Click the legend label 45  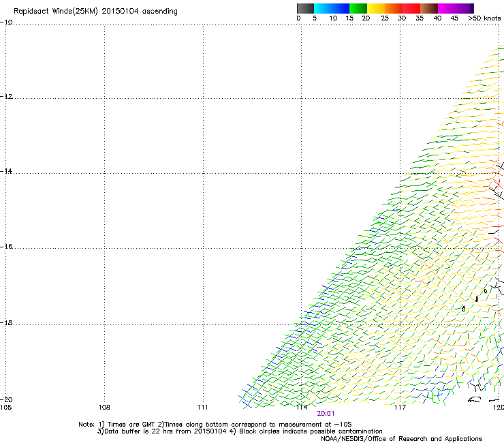point(454,18)
